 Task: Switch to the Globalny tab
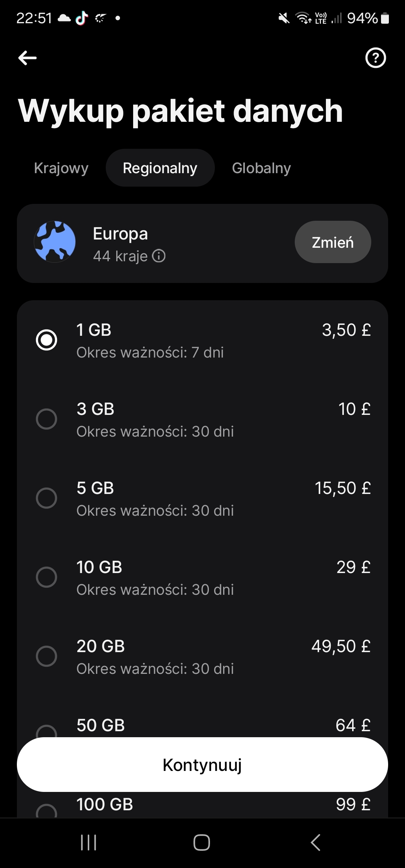pyautogui.click(x=261, y=168)
